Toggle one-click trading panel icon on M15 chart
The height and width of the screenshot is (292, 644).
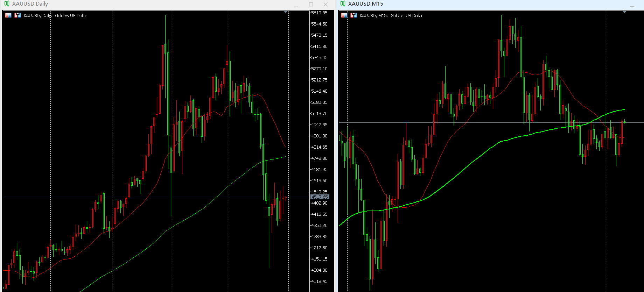(x=353, y=15)
